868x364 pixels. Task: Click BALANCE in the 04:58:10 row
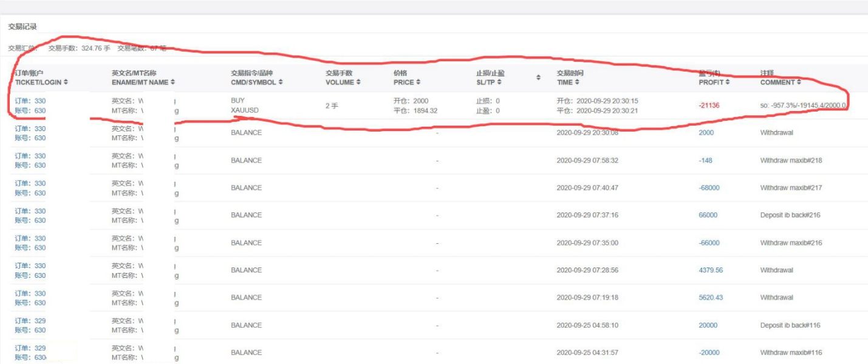(247, 325)
